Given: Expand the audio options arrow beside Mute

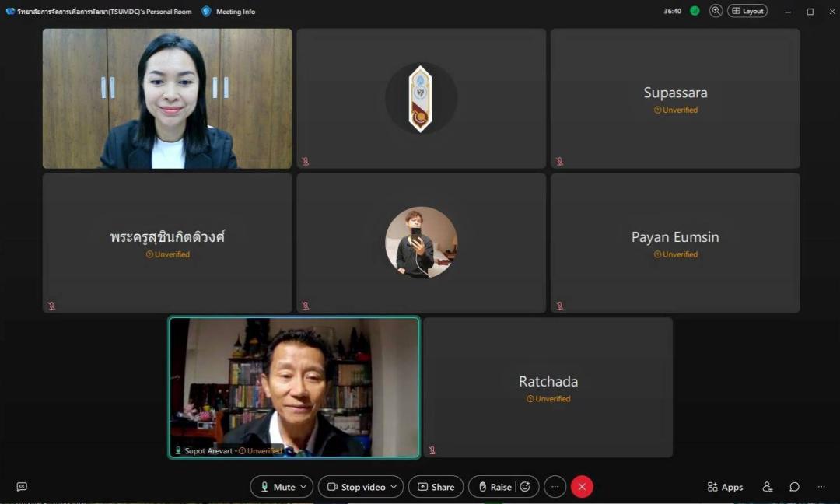Looking at the screenshot, I should click(303, 487).
